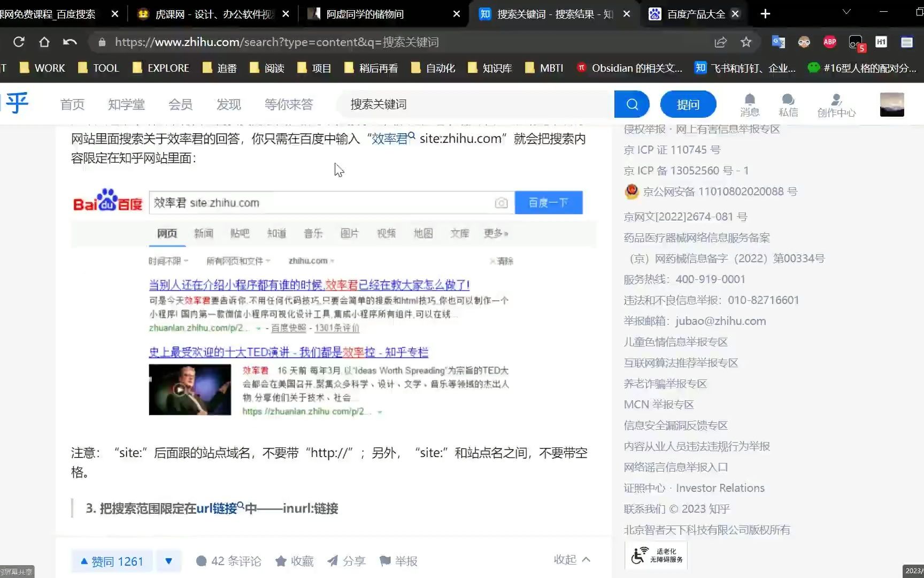924x578 pixels.
Task: Open the translate extension icon
Action: pyautogui.click(x=779, y=42)
